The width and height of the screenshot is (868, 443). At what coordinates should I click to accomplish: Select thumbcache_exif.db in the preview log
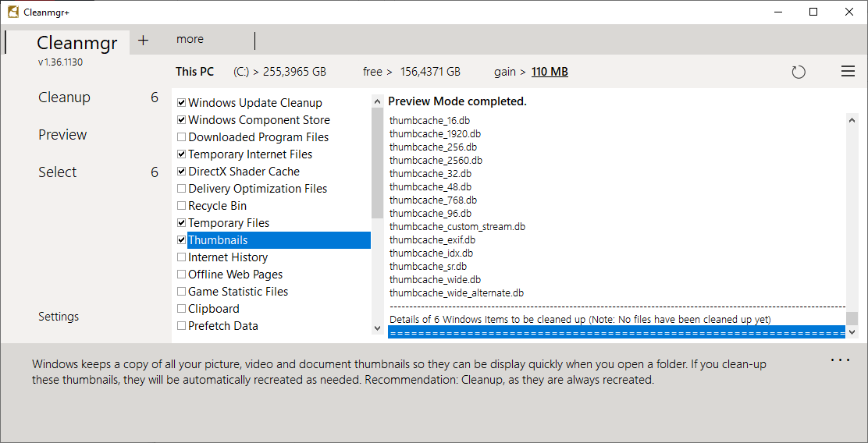[x=432, y=239]
